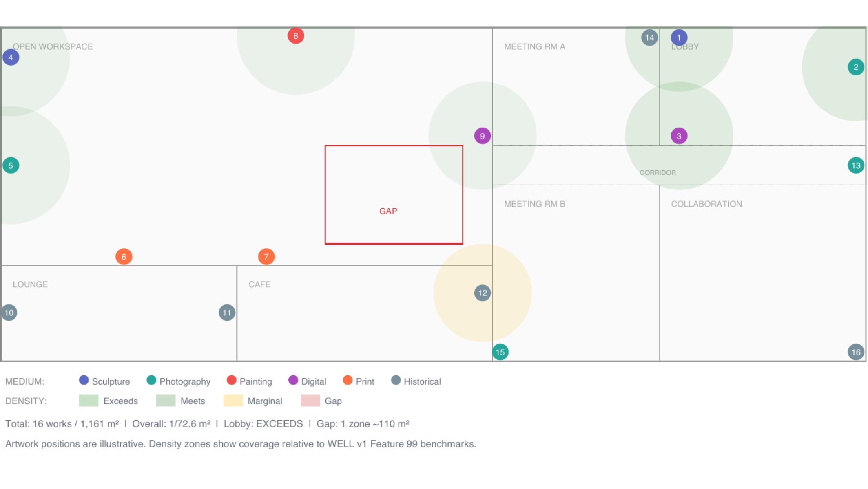868x489 pixels.
Task: Select print marker 6
Action: click(124, 257)
